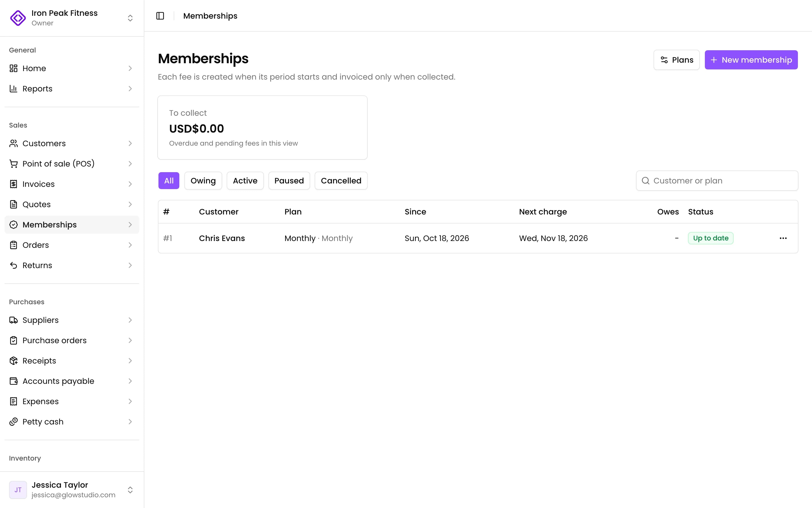Viewport: 812px width, 508px height.
Task: Click the Reports bar chart icon
Action: pyautogui.click(x=14, y=89)
